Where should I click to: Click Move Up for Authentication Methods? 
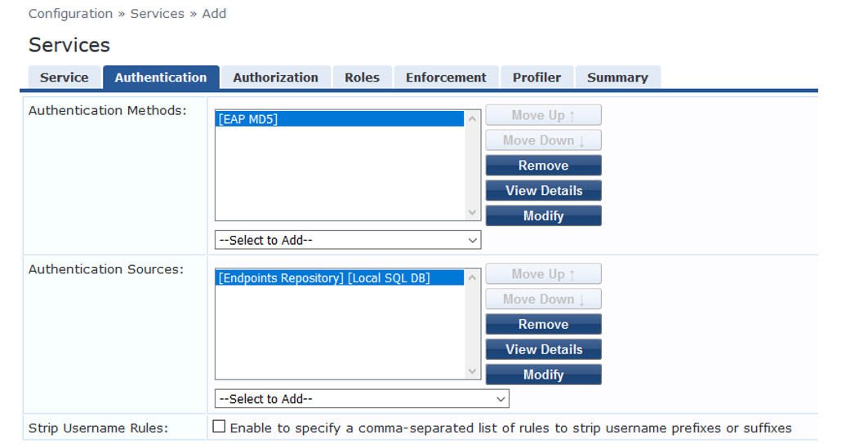click(x=544, y=115)
